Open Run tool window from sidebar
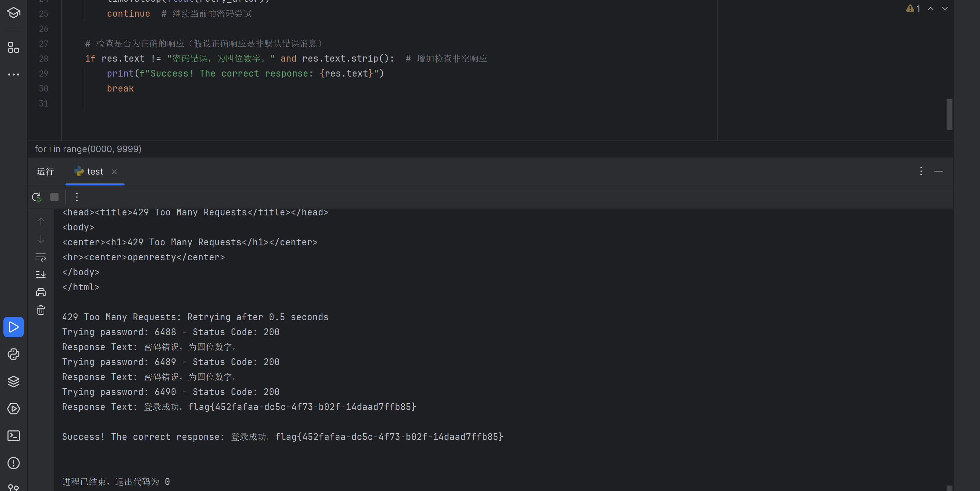980x491 pixels. [14, 327]
